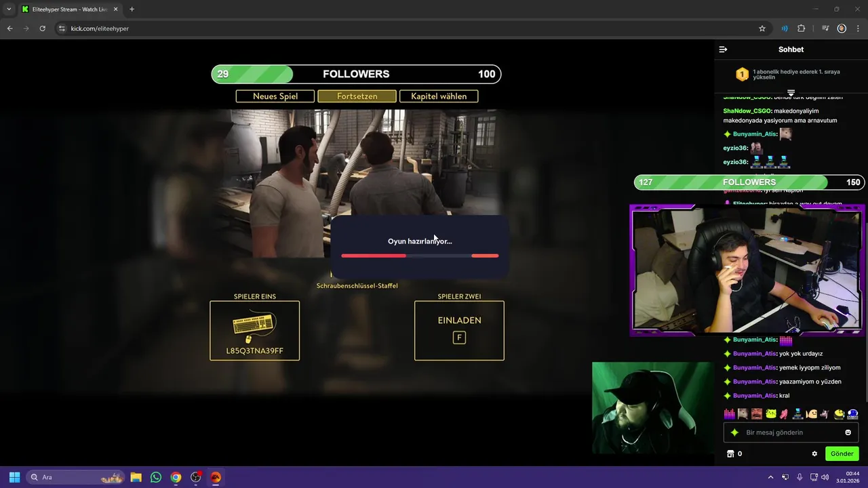Open chat settings gear icon
Image resolution: width=868 pixels, height=488 pixels.
pos(814,453)
